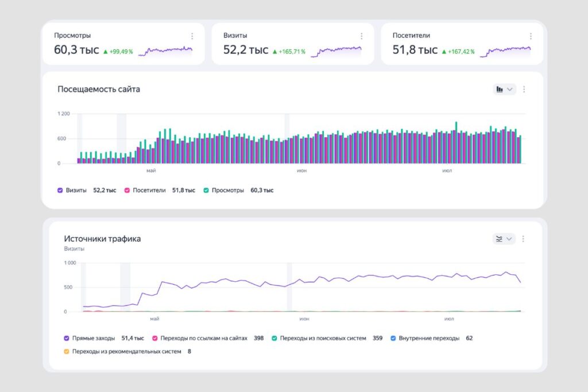
Task: Open bar chart type dropdown in Посещаемость сайта
Action: coord(504,89)
